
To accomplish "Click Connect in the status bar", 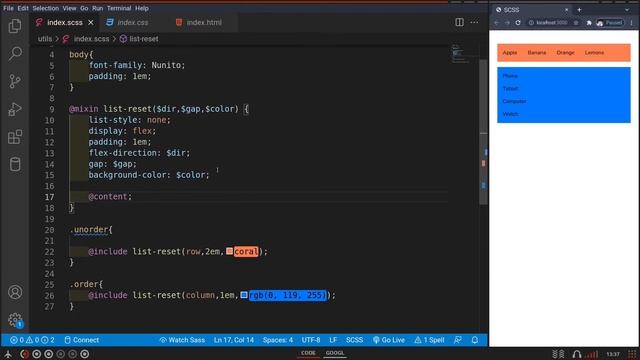I will click(x=81, y=340).
